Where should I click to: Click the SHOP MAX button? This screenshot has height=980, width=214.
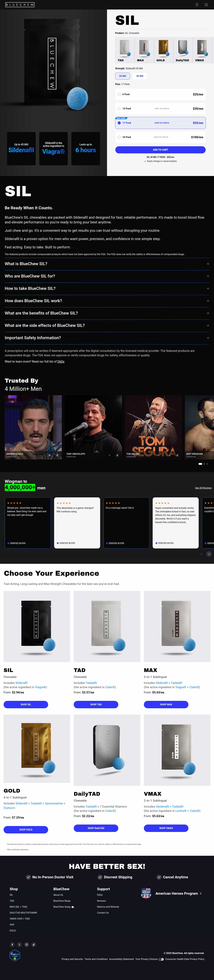[x=166, y=705]
